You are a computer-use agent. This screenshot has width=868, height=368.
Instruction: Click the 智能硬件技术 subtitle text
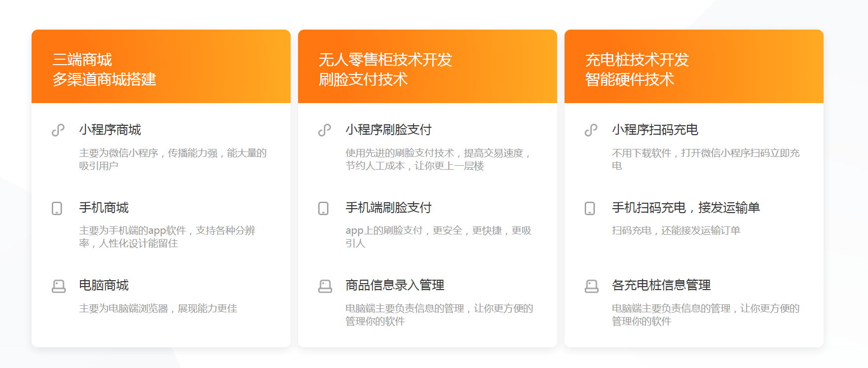pyautogui.click(x=630, y=79)
